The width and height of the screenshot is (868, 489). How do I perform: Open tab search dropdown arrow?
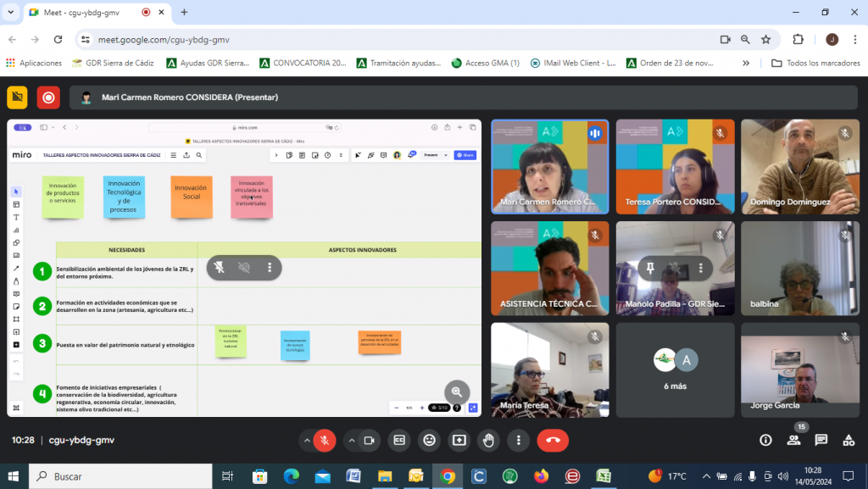pyautogui.click(x=10, y=12)
